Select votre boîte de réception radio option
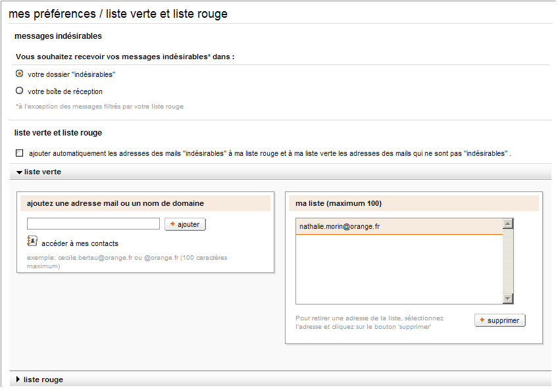The height and width of the screenshot is (392, 558). tap(20, 91)
